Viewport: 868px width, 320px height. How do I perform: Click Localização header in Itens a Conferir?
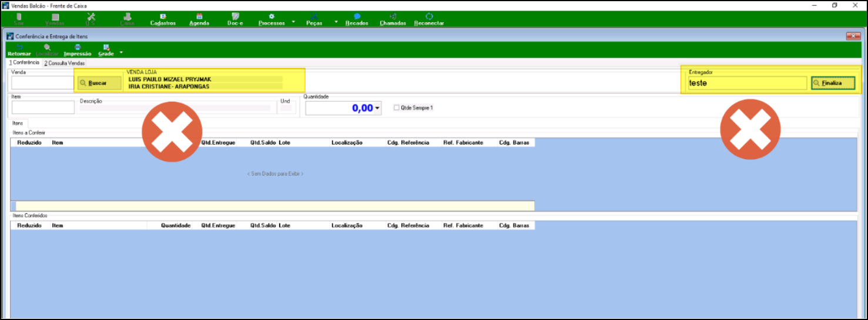347,143
